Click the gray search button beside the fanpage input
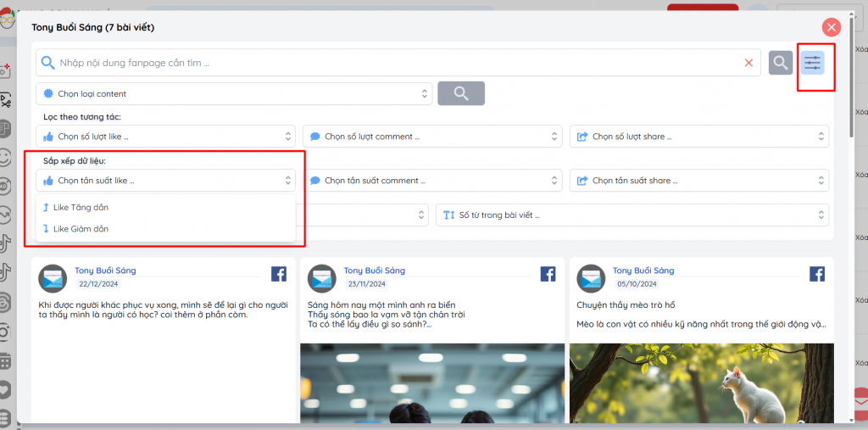 [781, 63]
